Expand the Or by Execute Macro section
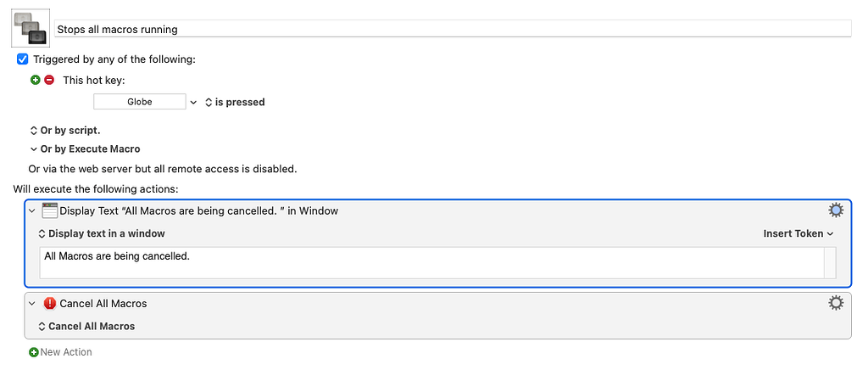Image resolution: width=868 pixels, height=370 pixels. click(85, 149)
